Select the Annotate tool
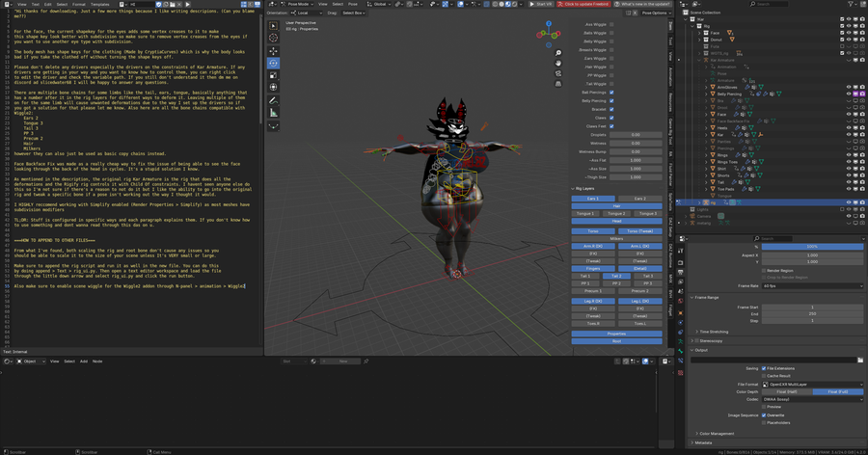Viewport: 868px width, 455px height. click(x=274, y=100)
